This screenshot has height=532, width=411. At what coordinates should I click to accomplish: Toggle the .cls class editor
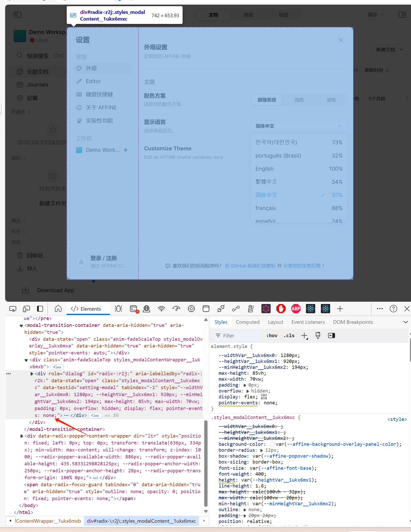coord(289,335)
